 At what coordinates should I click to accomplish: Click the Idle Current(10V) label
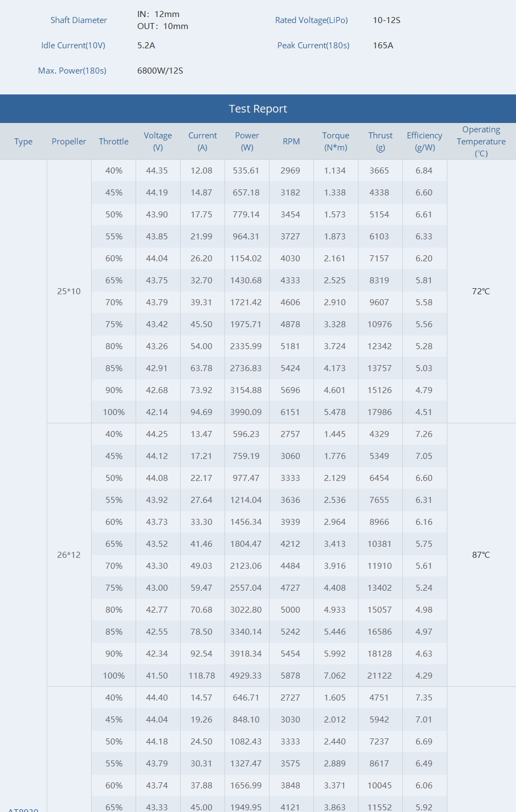point(73,46)
